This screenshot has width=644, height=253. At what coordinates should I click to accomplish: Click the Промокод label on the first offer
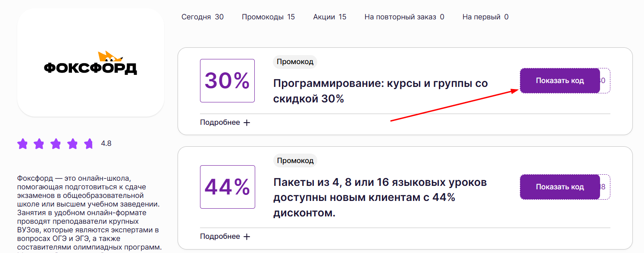point(295,62)
